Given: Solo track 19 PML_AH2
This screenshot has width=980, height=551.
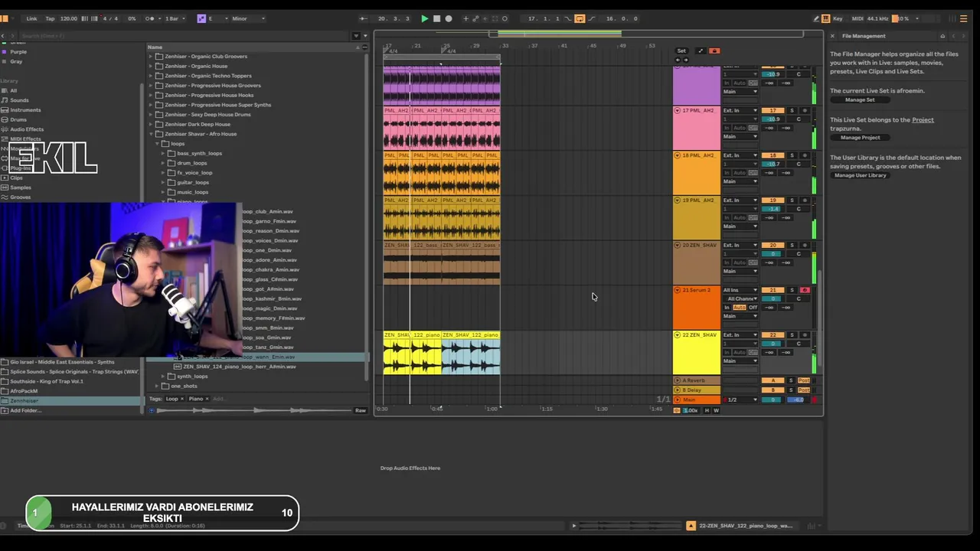Looking at the screenshot, I should pos(792,201).
